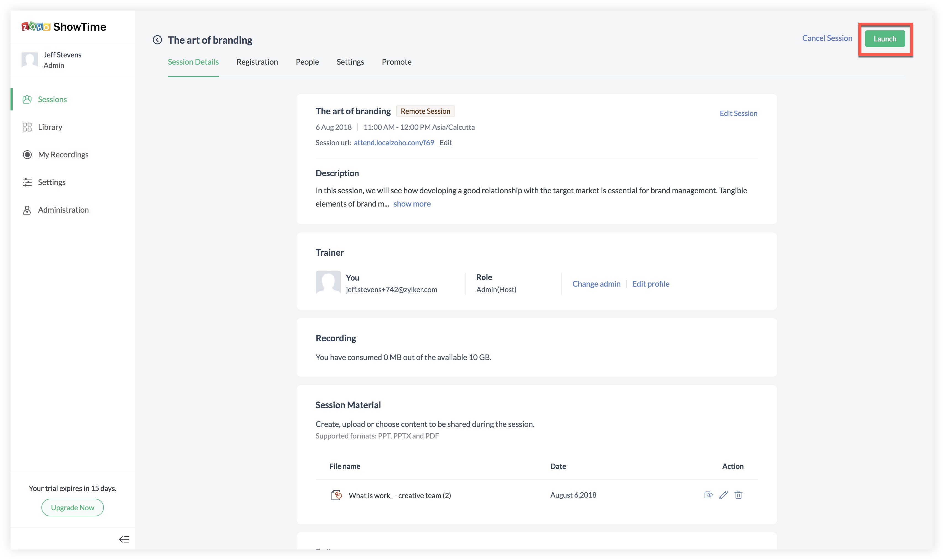Open the Promote tab
This screenshot has width=944, height=560.
396,62
